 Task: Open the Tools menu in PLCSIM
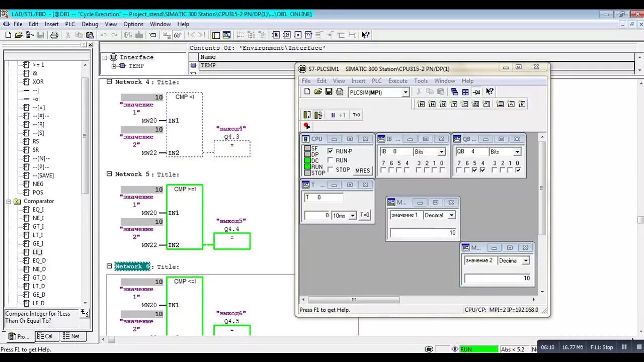coord(421,81)
